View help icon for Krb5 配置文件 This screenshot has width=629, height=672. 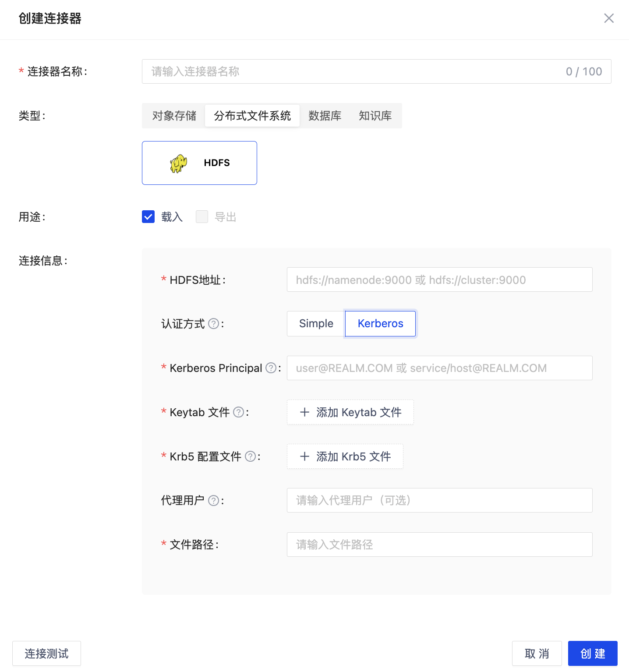click(x=250, y=456)
